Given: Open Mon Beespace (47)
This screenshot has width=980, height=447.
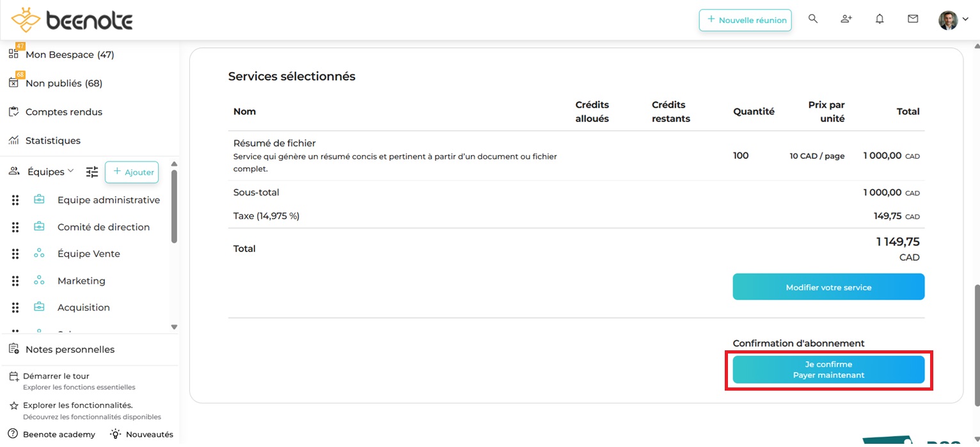Looking at the screenshot, I should pos(69,55).
